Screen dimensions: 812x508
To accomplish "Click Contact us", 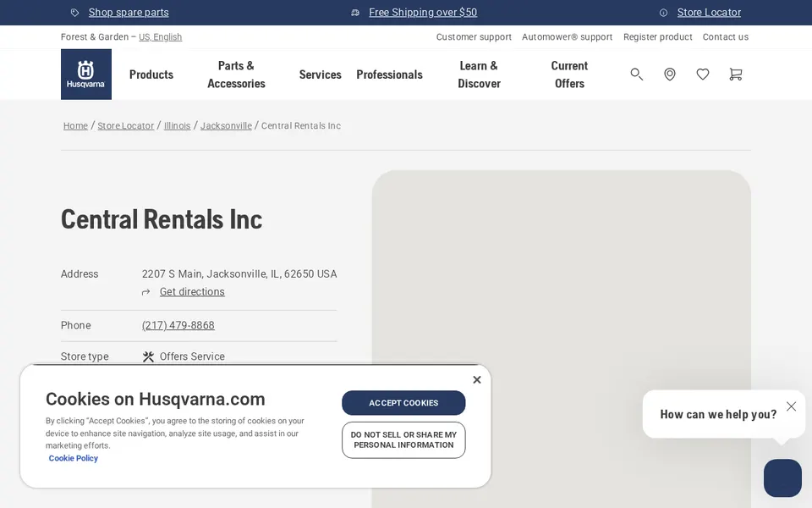I will (725, 36).
